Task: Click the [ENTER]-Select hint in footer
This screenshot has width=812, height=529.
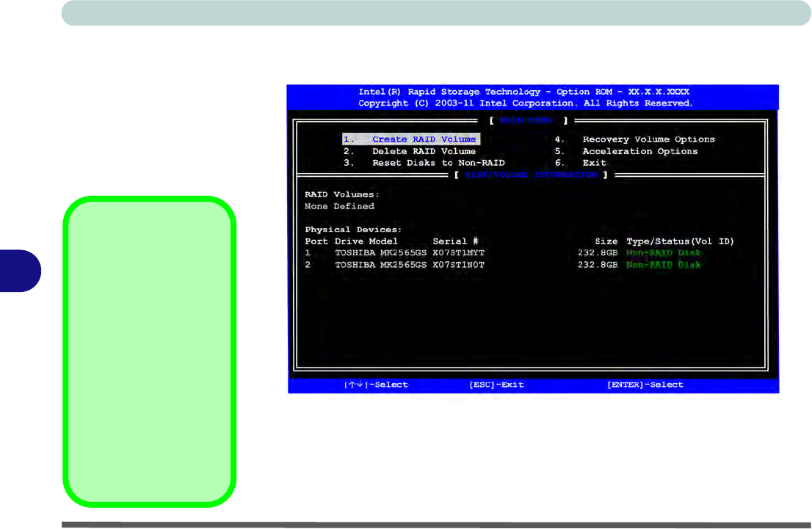Action: [645, 384]
